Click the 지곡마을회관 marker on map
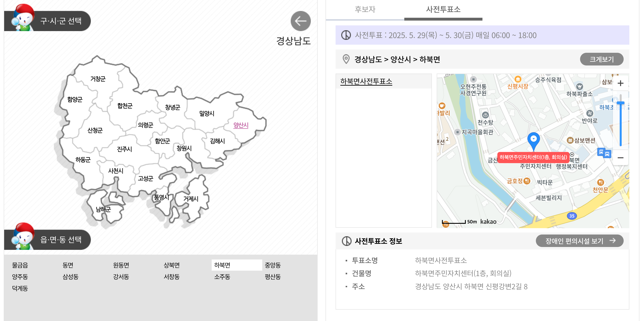The width and height of the screenshot is (644, 321). click(x=457, y=132)
